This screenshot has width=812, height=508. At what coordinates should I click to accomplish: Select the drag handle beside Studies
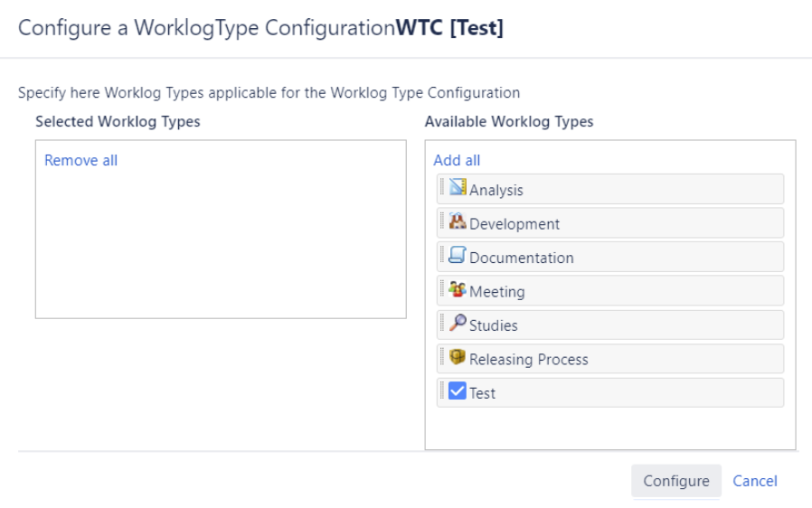[x=442, y=324]
